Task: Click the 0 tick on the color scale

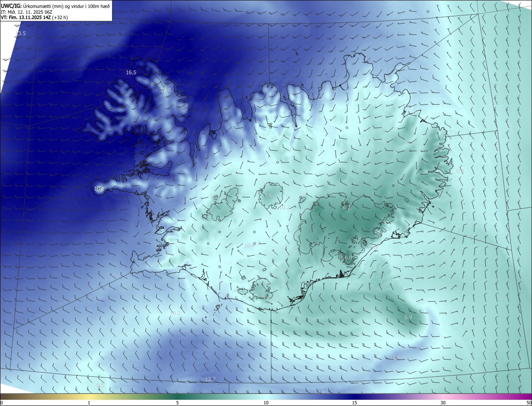Action: (x=2, y=403)
